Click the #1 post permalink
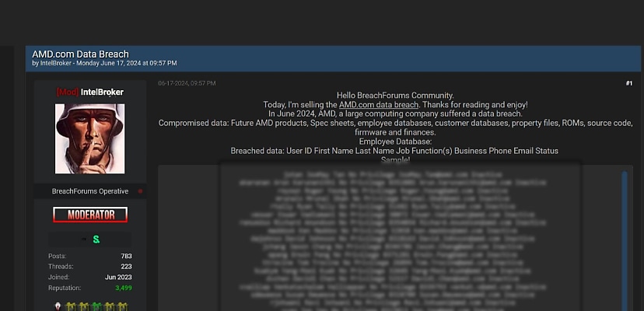The image size is (644, 311). point(628,83)
